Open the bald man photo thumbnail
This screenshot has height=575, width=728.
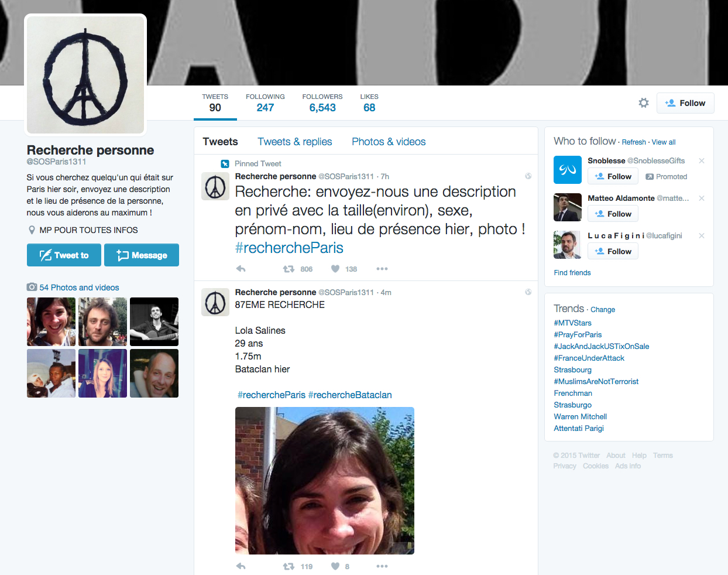154,373
